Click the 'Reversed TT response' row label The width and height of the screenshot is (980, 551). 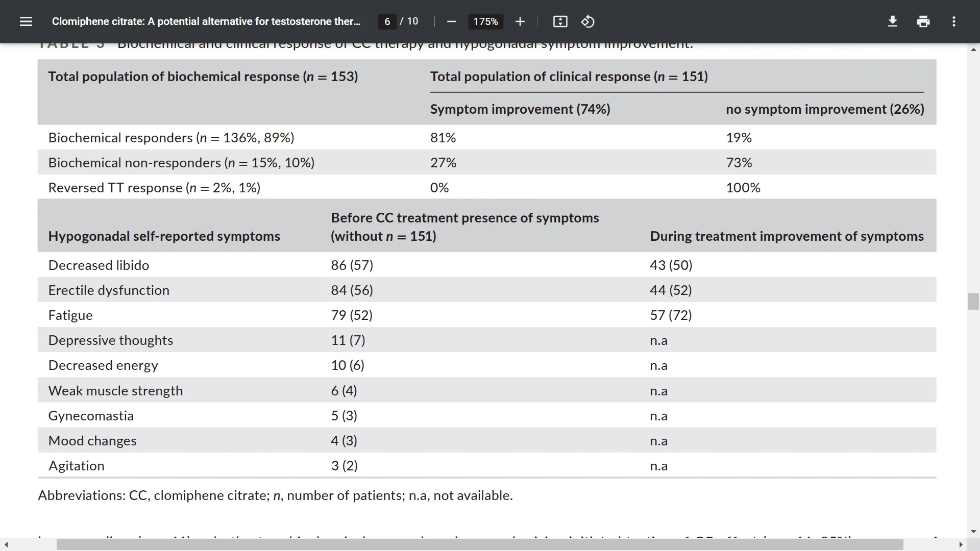click(154, 188)
